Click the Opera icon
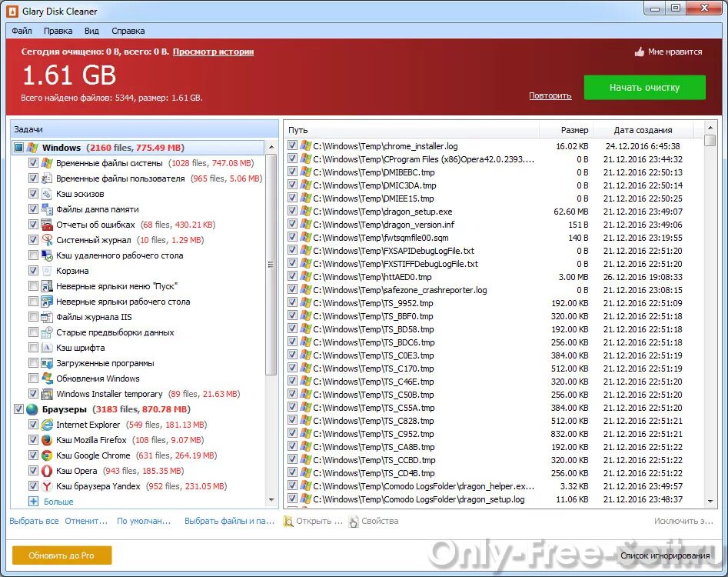728x577 pixels. (x=47, y=471)
